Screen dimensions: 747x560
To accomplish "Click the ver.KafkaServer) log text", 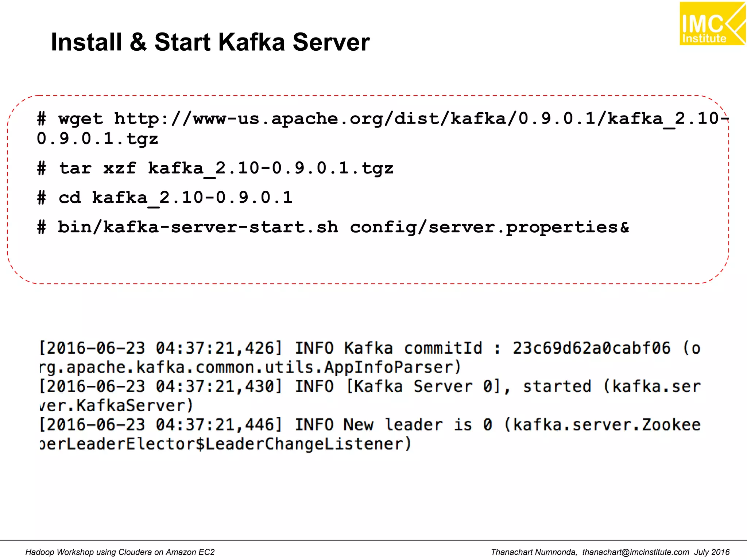I will (116, 406).
